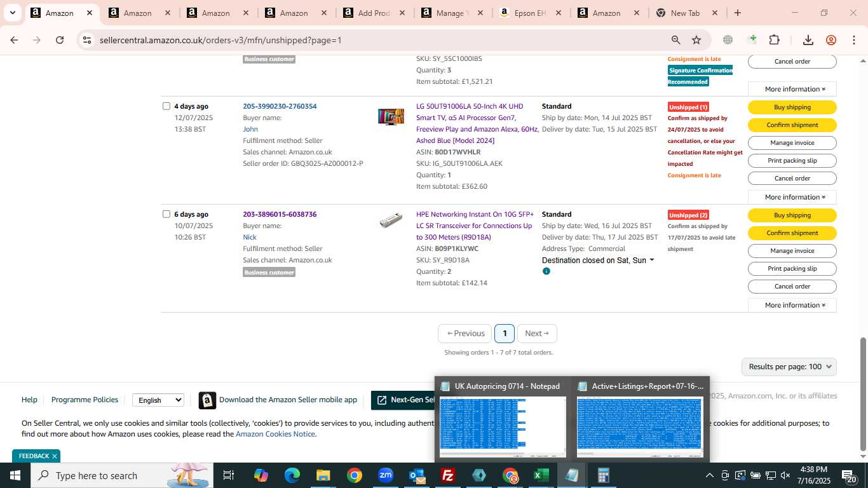This screenshot has width=868, height=488.
Task: Cancel order for the LG TV order
Action: (792, 178)
